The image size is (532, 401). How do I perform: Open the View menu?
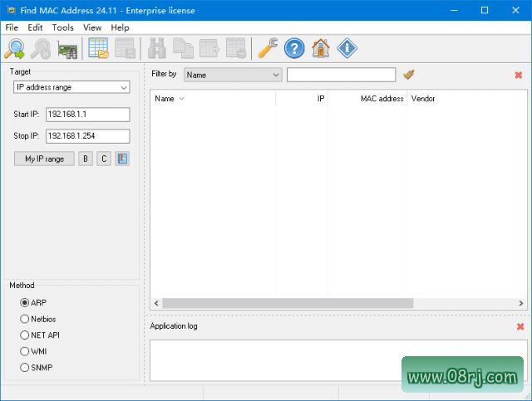coord(92,27)
